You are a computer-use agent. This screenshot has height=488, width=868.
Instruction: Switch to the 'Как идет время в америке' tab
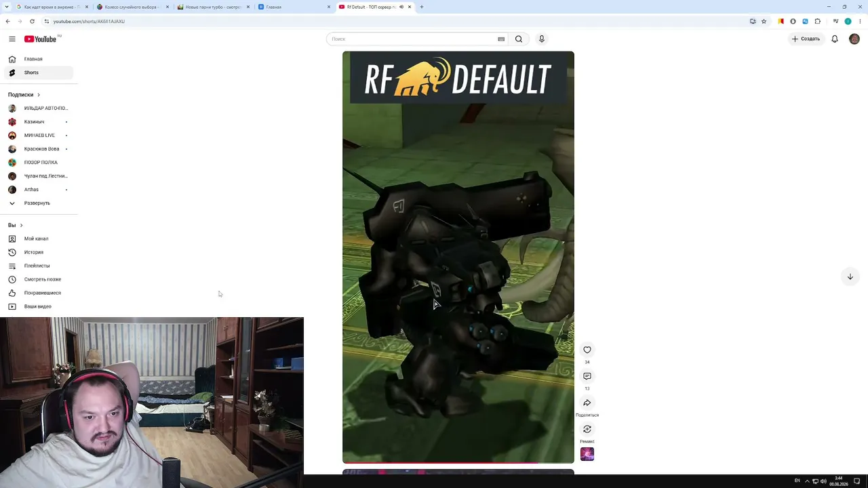52,7
